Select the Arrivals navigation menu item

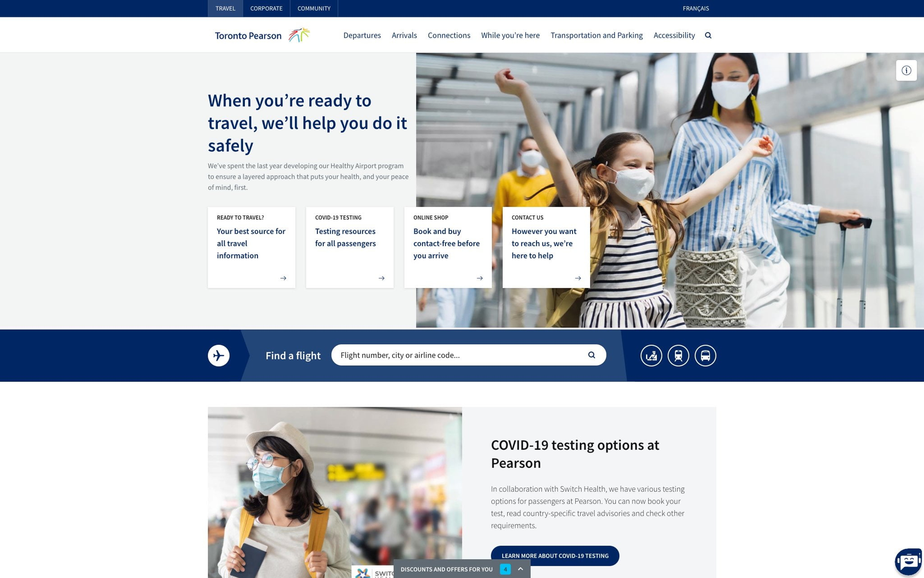click(x=404, y=35)
